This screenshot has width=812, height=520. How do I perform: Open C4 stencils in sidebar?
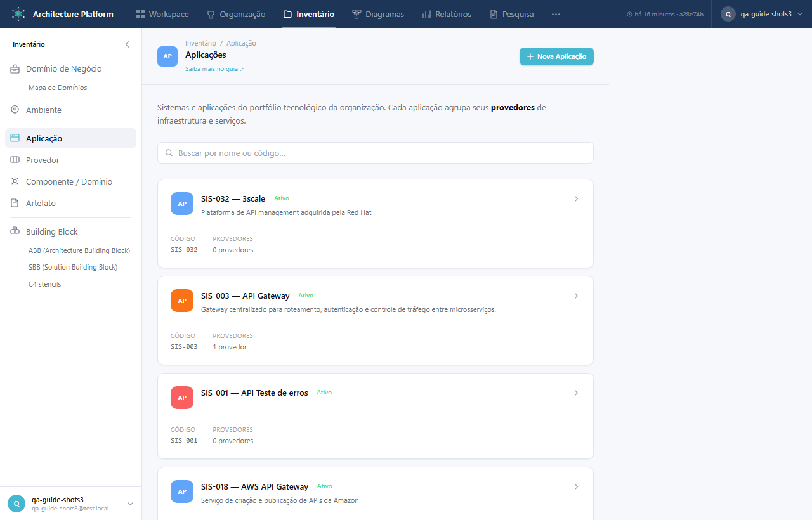[x=45, y=284]
